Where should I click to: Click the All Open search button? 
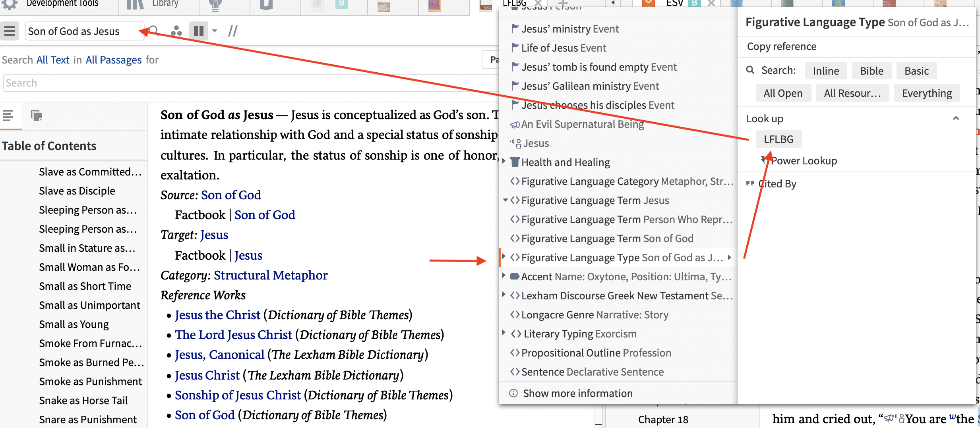pos(783,93)
